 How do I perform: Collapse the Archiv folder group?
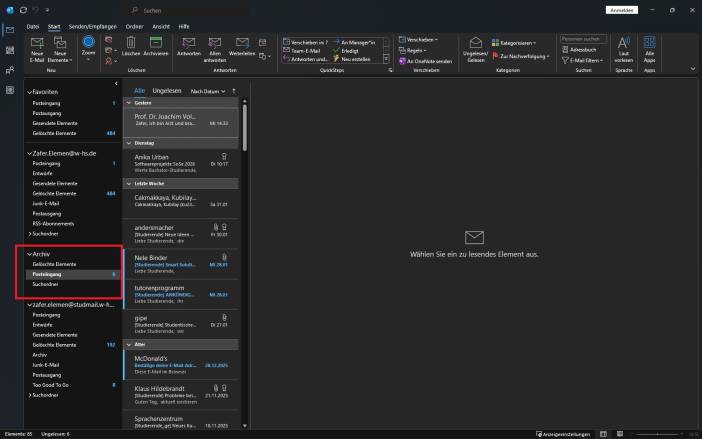pos(29,254)
